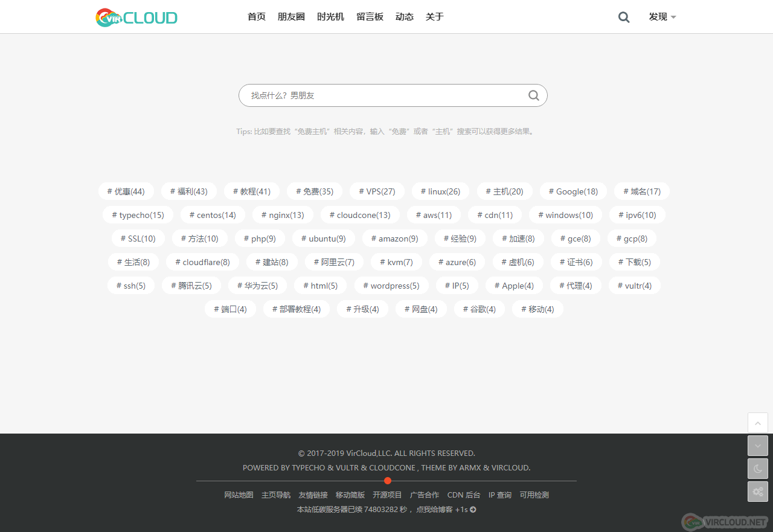Click the +1s arrow circle icon

[x=473, y=510]
